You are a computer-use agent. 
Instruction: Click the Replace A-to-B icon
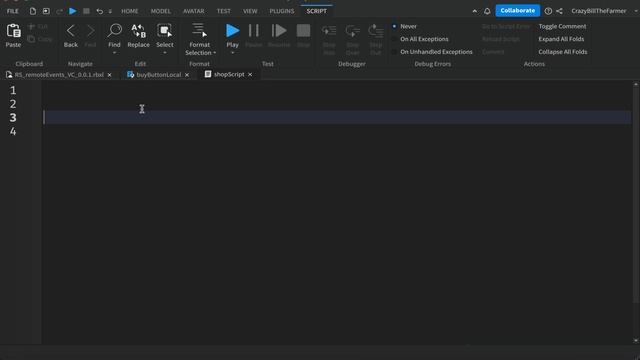point(138,31)
